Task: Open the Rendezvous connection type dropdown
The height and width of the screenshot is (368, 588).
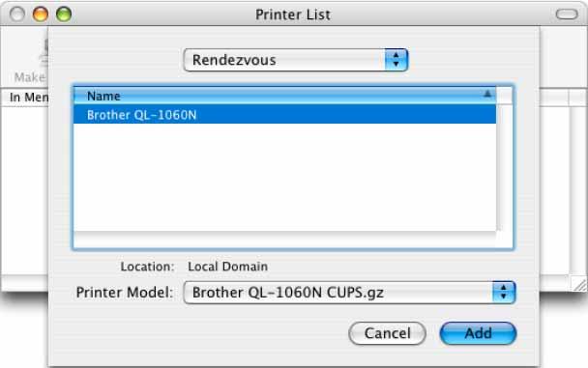Action: [296, 60]
